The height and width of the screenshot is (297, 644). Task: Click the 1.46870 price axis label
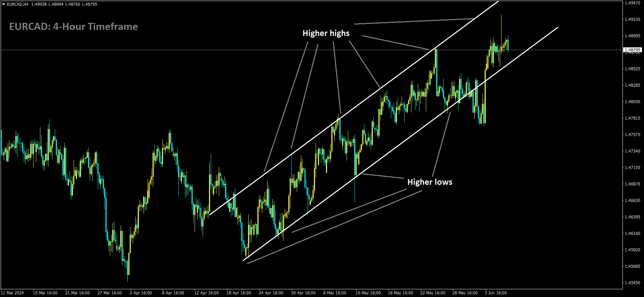coord(632,184)
